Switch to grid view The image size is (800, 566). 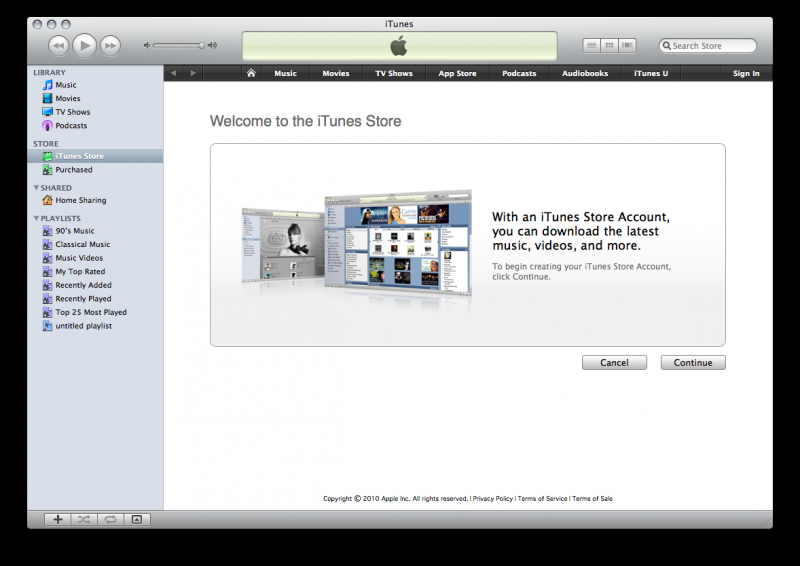pyautogui.click(x=609, y=45)
